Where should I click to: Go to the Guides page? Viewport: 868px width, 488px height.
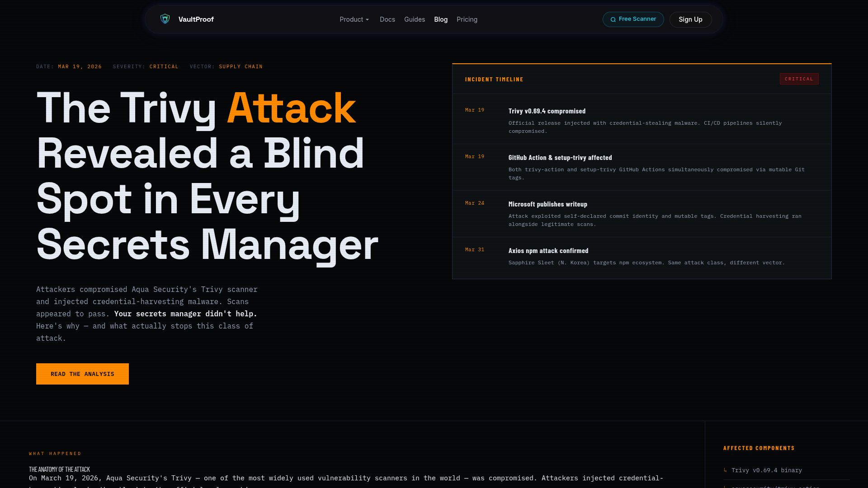(415, 19)
